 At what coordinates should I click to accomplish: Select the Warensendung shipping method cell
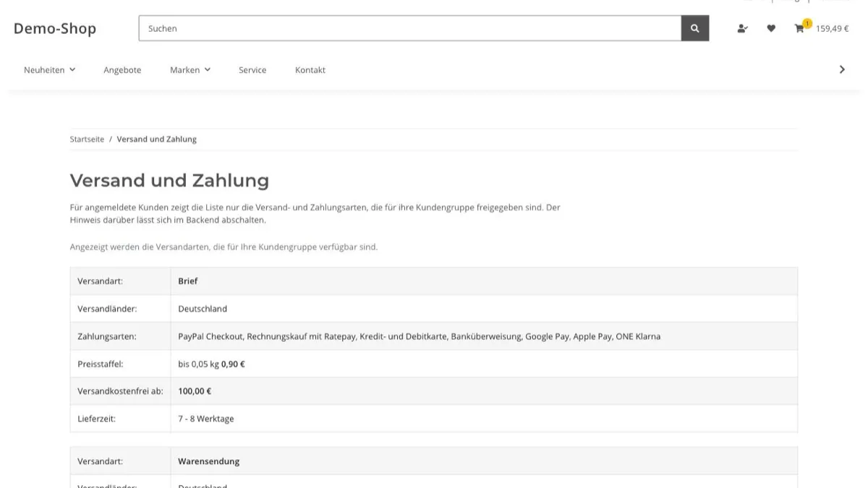tap(484, 461)
